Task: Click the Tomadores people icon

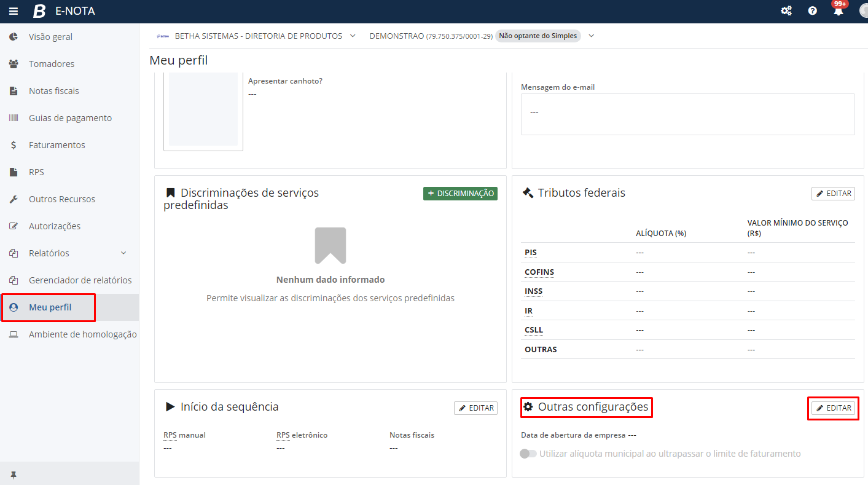Action: tap(14, 64)
